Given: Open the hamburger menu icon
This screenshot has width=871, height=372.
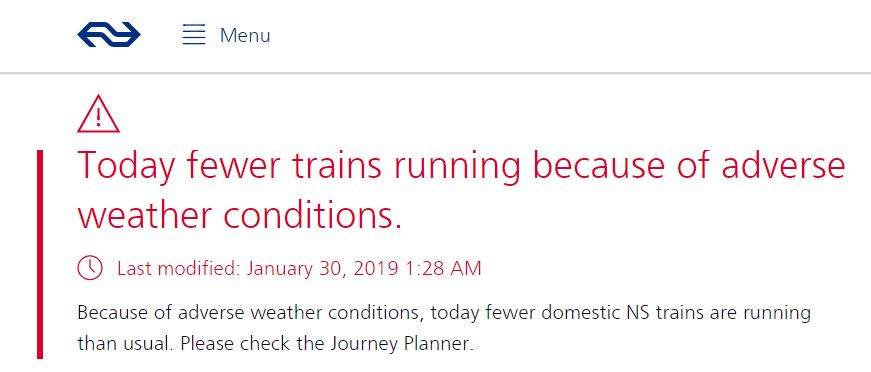Looking at the screenshot, I should pos(194,34).
